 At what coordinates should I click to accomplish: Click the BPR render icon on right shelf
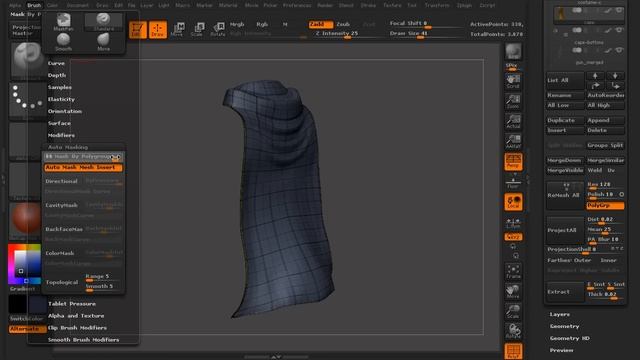click(513, 52)
